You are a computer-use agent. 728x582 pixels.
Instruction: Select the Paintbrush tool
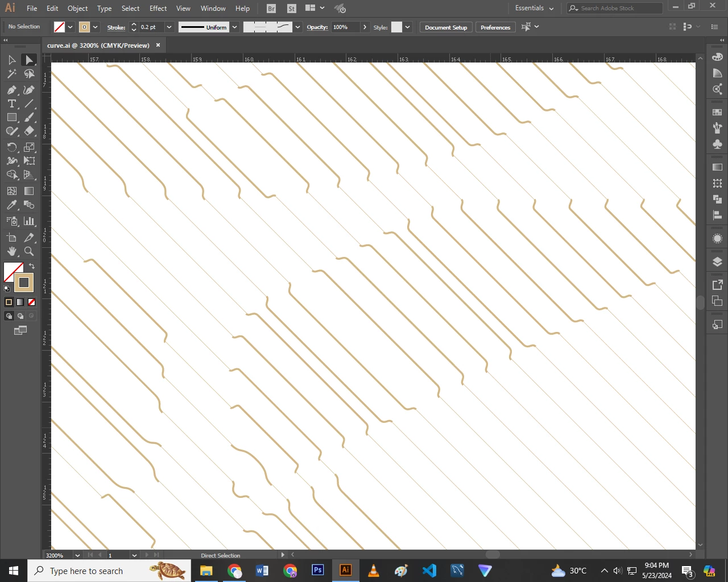[29, 117]
